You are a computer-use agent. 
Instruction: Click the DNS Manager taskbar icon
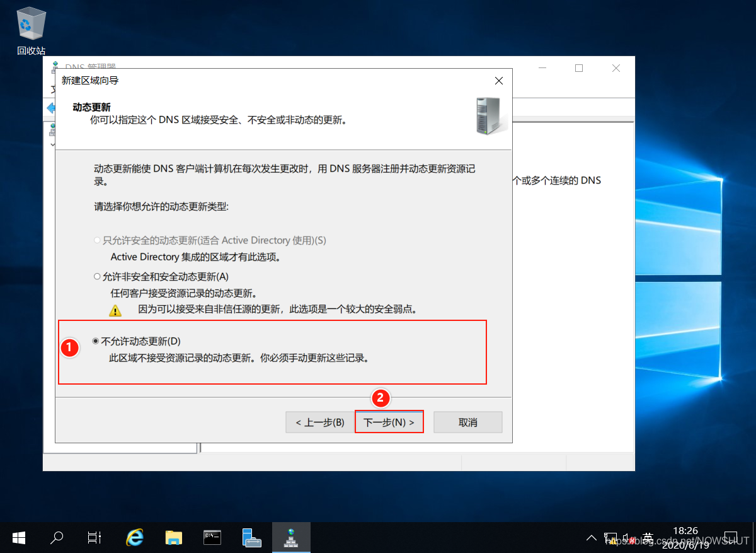pyautogui.click(x=290, y=537)
